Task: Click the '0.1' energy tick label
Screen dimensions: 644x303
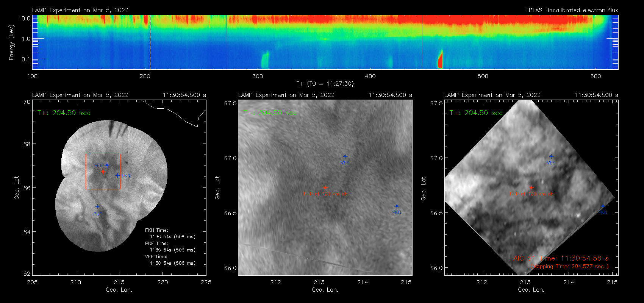Action: click(26, 59)
